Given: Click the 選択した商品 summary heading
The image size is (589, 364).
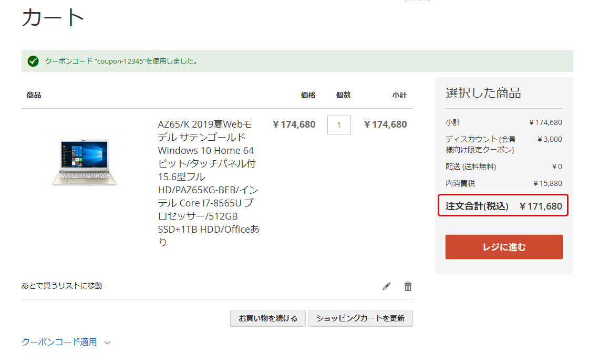Looking at the screenshot, I should click(483, 93).
